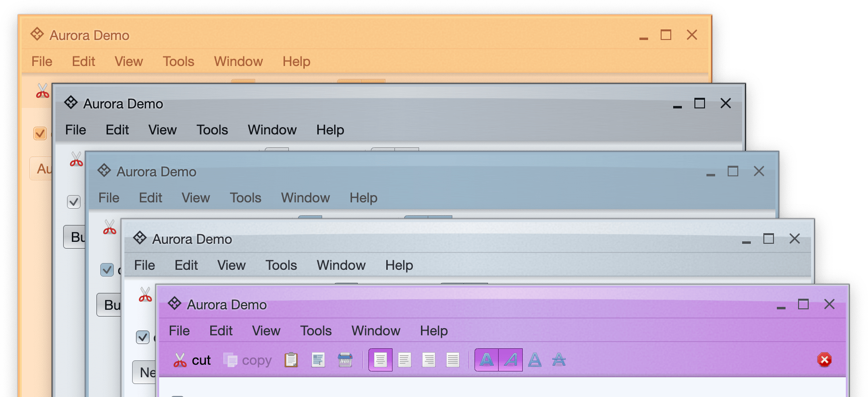
Task: Open View menu in the blue window
Action: tap(196, 198)
